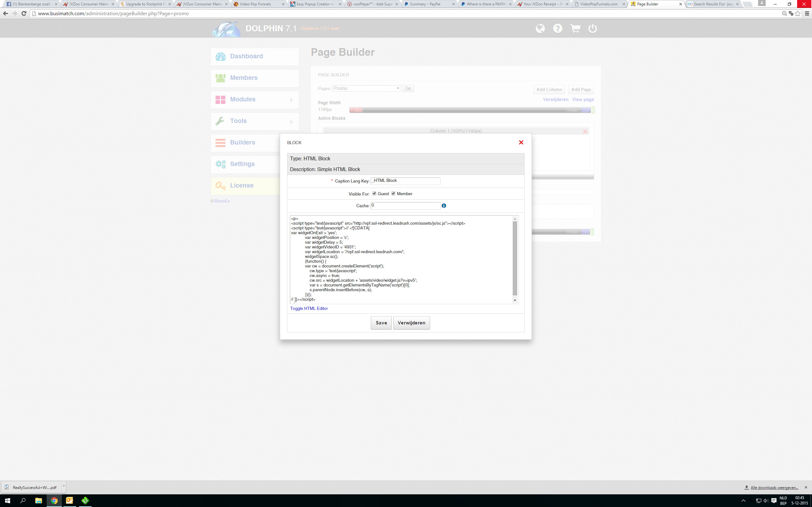Uncheck the Member visibility checkbox
This screenshot has width=812, height=507.
(x=393, y=194)
